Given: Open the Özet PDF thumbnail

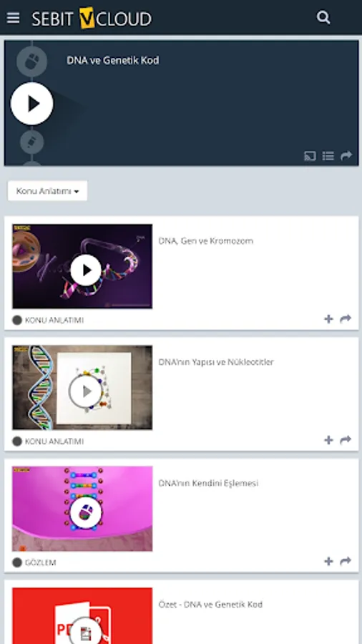Looking at the screenshot, I should [x=82, y=616].
